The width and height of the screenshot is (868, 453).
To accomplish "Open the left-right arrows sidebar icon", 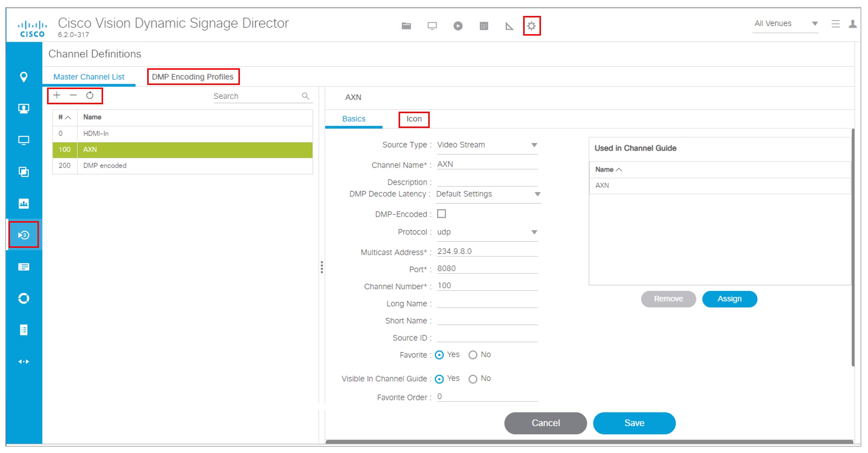I will click(x=24, y=361).
